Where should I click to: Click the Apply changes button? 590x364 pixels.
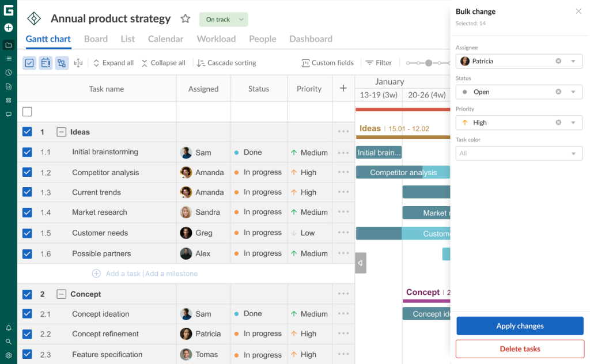519,325
